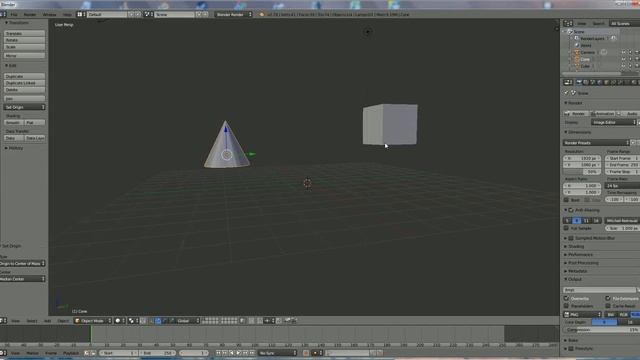
Task: Open the 3D viewport Object menu
Action: [x=63, y=321]
